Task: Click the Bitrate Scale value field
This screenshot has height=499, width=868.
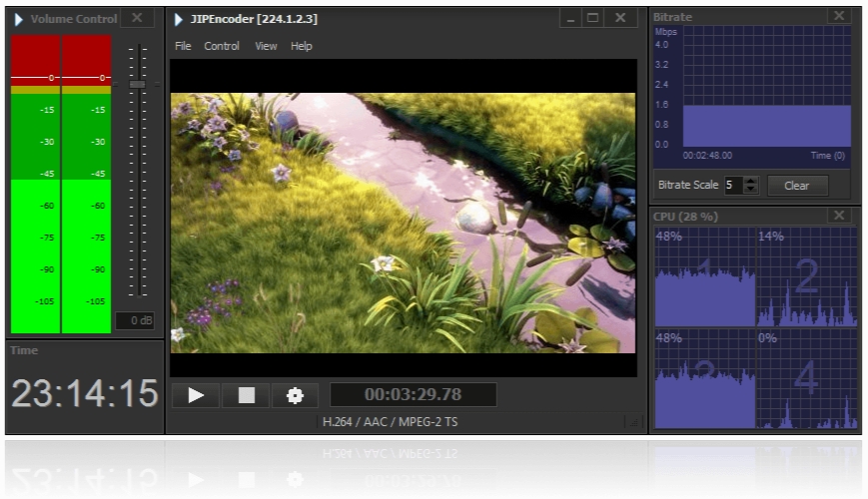Action: [x=734, y=185]
